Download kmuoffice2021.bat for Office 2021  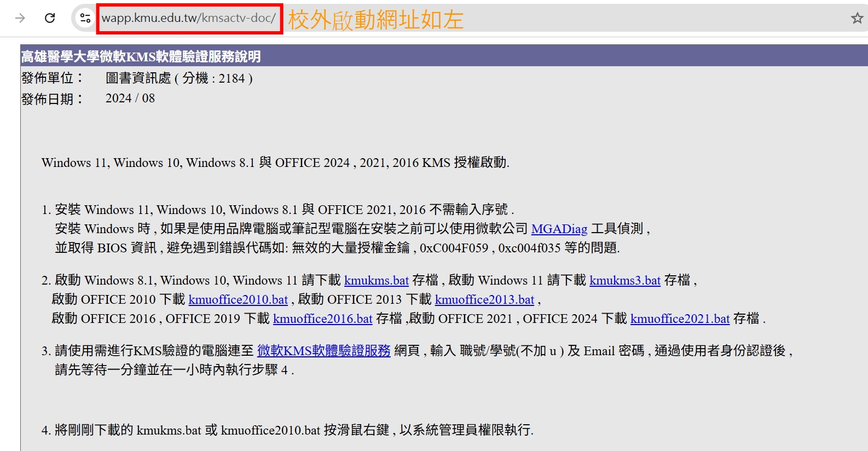pos(680,319)
